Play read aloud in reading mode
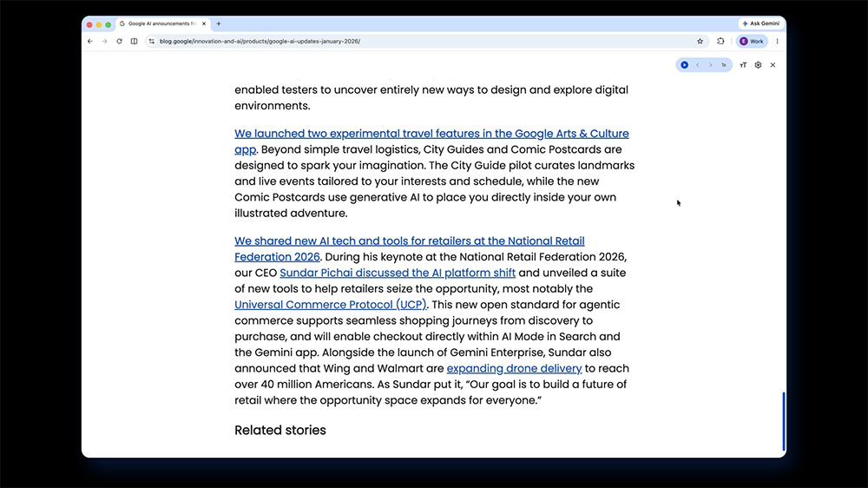This screenshot has height=488, width=868. pyautogui.click(x=684, y=65)
